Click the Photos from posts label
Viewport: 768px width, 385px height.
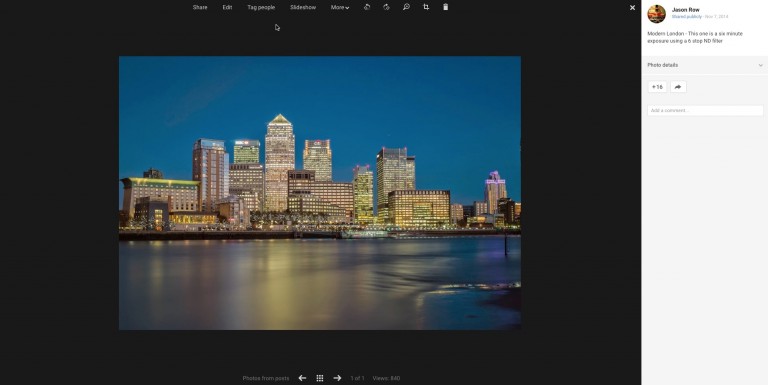pos(265,378)
